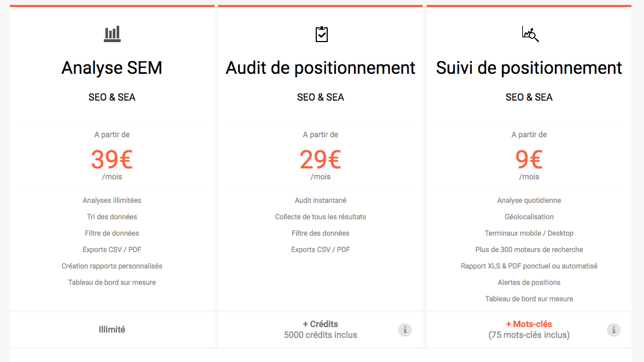The image size is (644, 362).
Task: Click the clipboard checkmark icon for Audit
Action: [321, 34]
